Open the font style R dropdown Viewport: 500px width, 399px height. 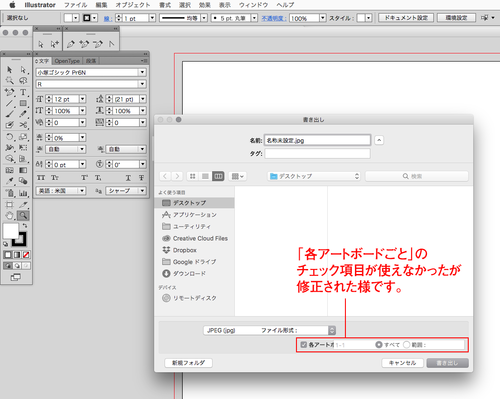[x=142, y=84]
